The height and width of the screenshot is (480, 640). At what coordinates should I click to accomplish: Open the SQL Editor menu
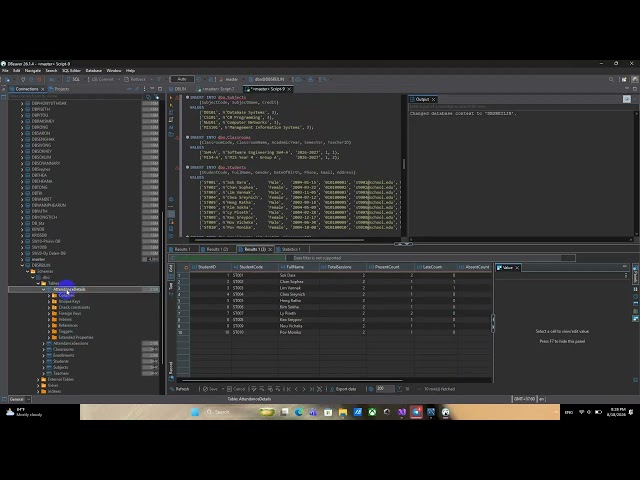click(x=71, y=71)
